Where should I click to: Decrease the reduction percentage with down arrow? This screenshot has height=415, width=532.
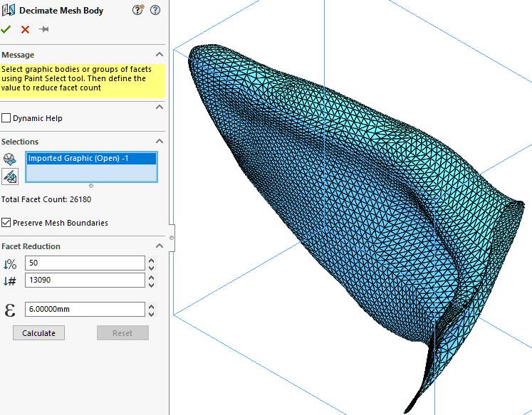(151, 267)
